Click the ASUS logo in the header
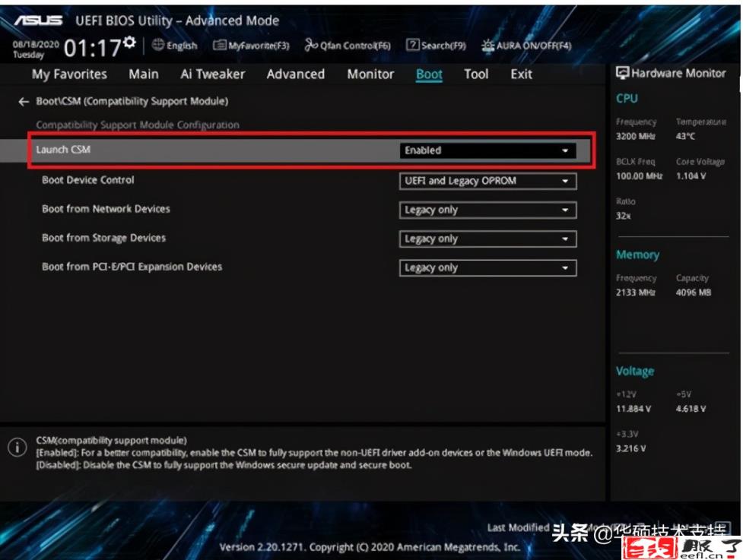The width and height of the screenshot is (743, 560). [38, 20]
